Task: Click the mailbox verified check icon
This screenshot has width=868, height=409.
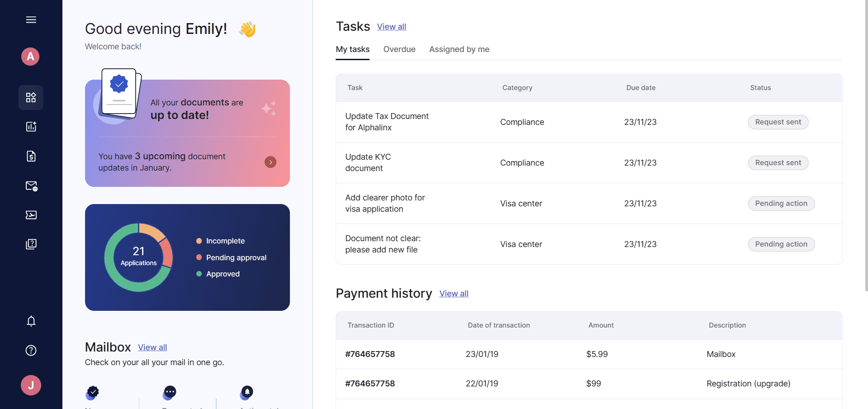Action: coord(92,392)
